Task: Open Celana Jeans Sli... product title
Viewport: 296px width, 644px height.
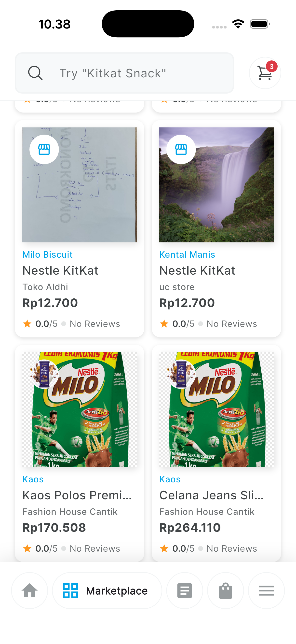Action: [211, 495]
